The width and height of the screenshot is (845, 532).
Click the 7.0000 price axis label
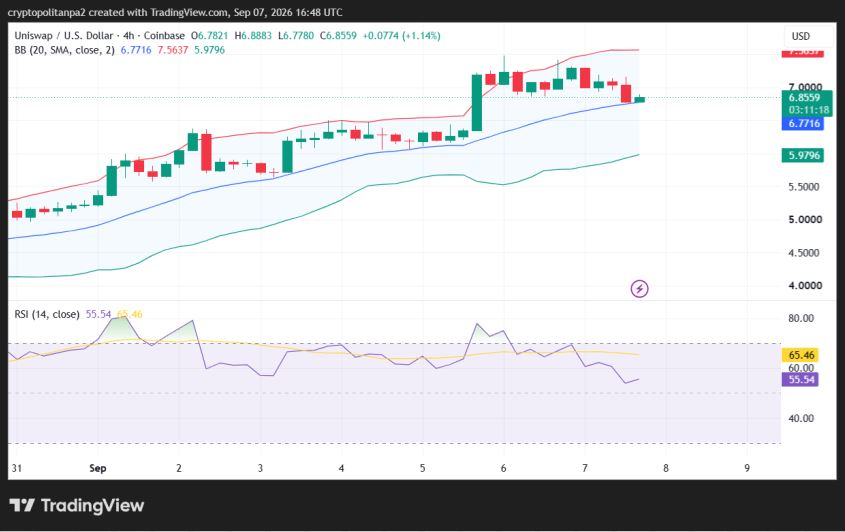(805, 87)
